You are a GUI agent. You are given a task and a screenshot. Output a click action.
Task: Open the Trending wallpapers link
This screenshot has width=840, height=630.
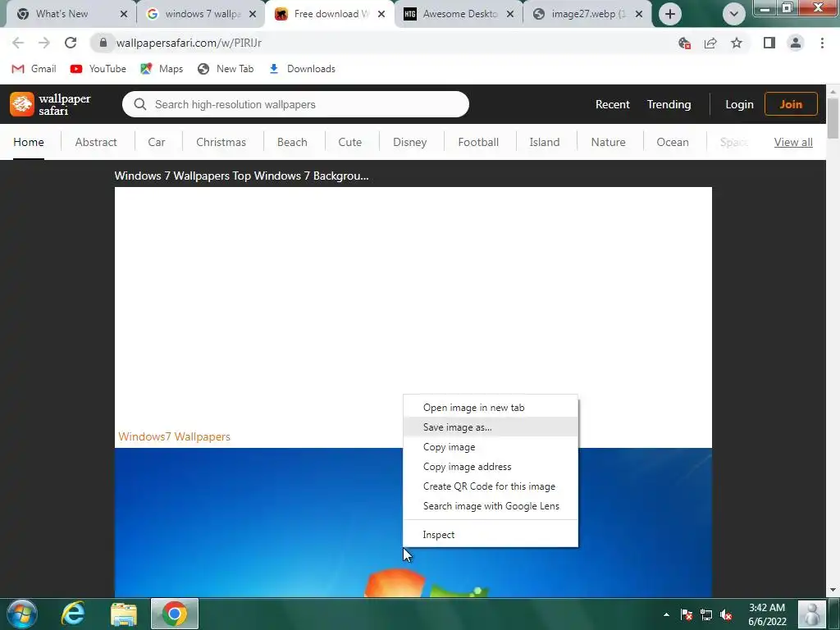(669, 104)
